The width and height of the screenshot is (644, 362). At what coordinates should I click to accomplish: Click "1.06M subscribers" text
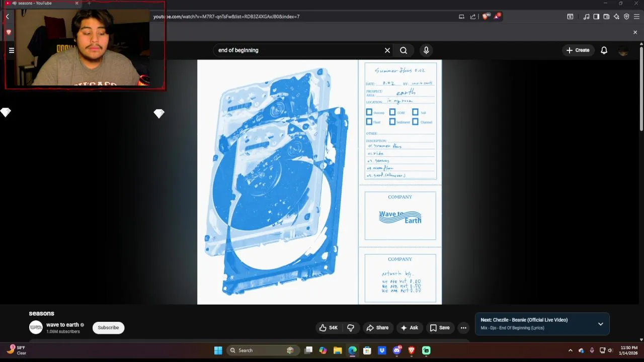tap(63, 332)
